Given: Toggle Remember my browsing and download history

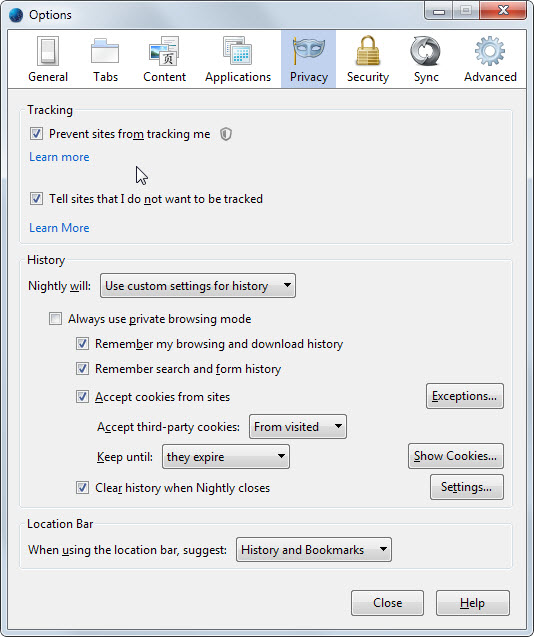Looking at the screenshot, I should pyautogui.click(x=82, y=344).
